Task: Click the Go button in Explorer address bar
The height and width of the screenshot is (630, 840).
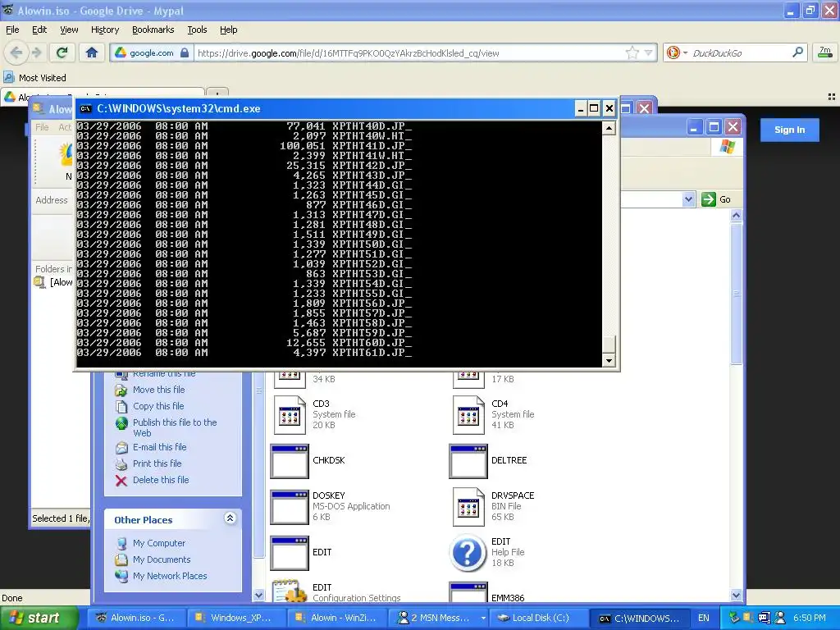Action: pos(716,199)
